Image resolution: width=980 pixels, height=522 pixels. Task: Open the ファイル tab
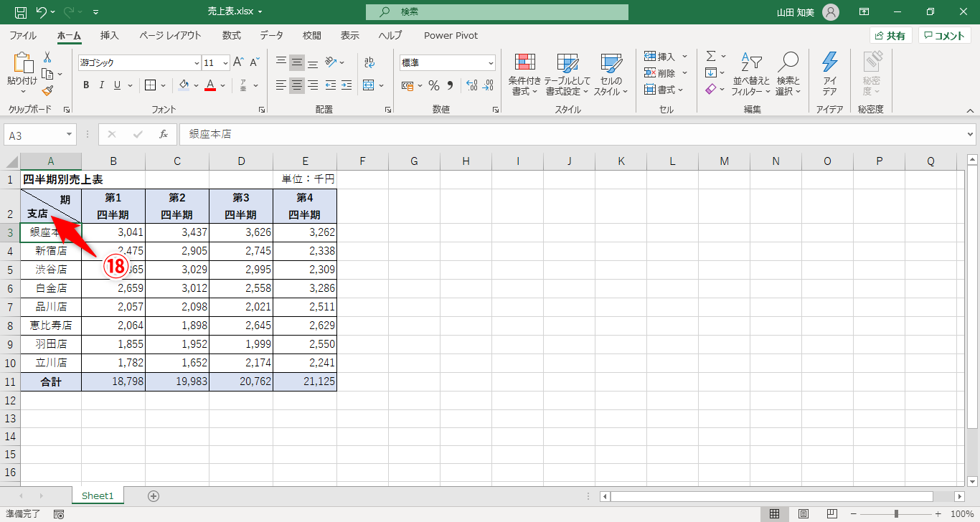tap(23, 35)
